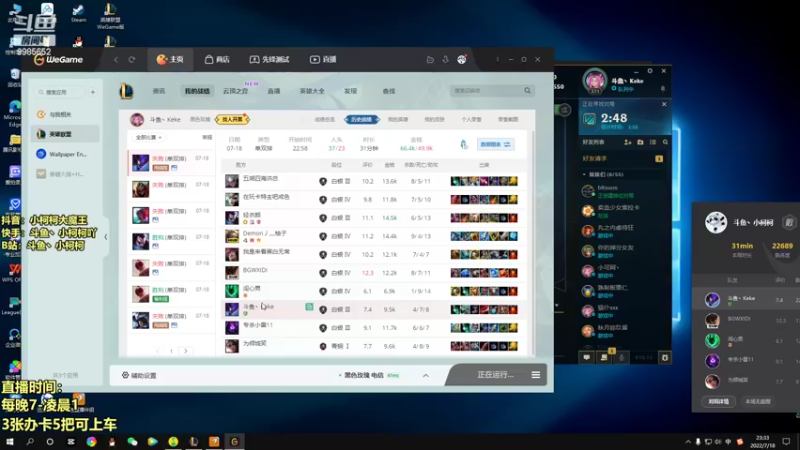Refresh the WeGame page
Viewport: 800px width, 450px height.
pyautogui.click(x=132, y=60)
